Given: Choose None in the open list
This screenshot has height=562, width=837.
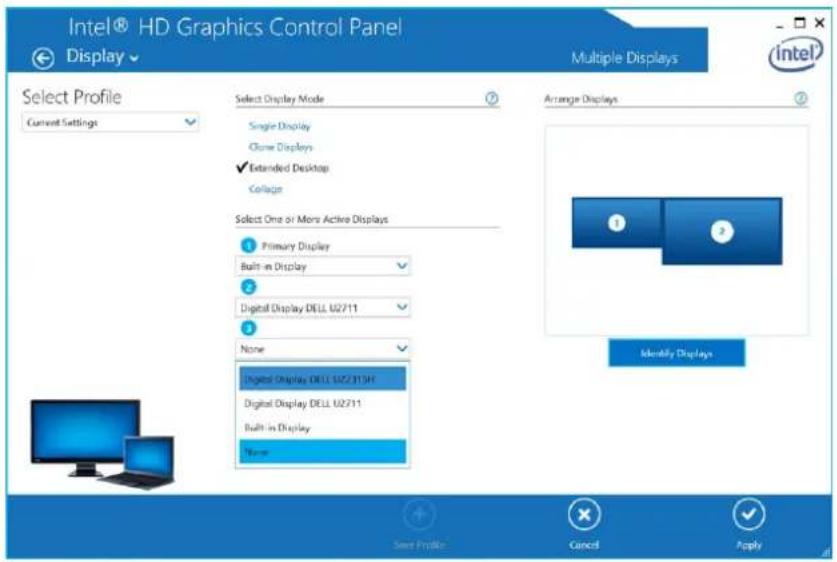Looking at the screenshot, I should point(322,452).
